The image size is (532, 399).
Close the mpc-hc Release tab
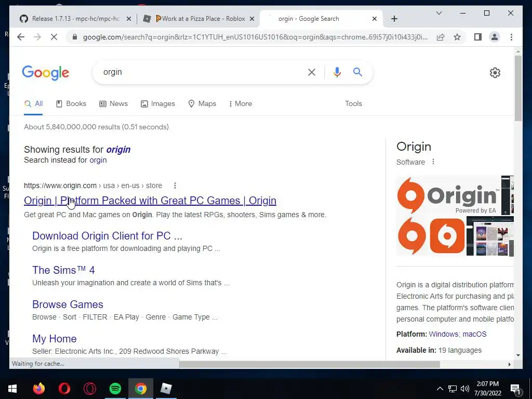129,19
